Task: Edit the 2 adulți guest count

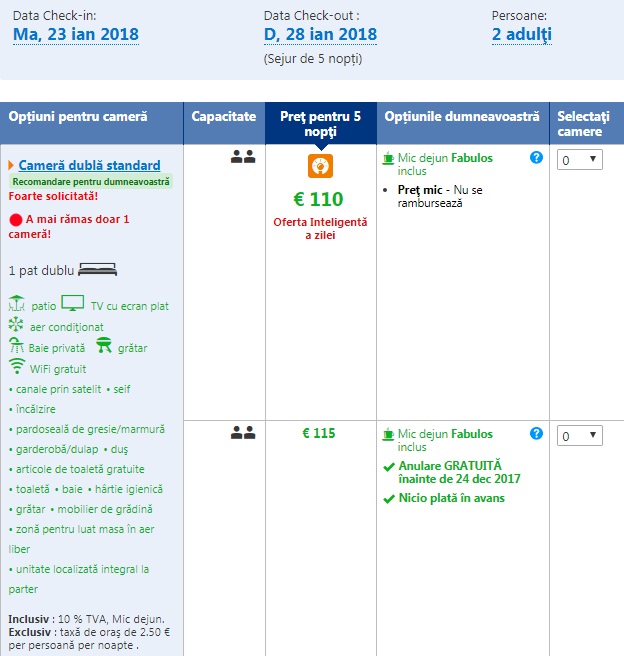Action: 521,35
